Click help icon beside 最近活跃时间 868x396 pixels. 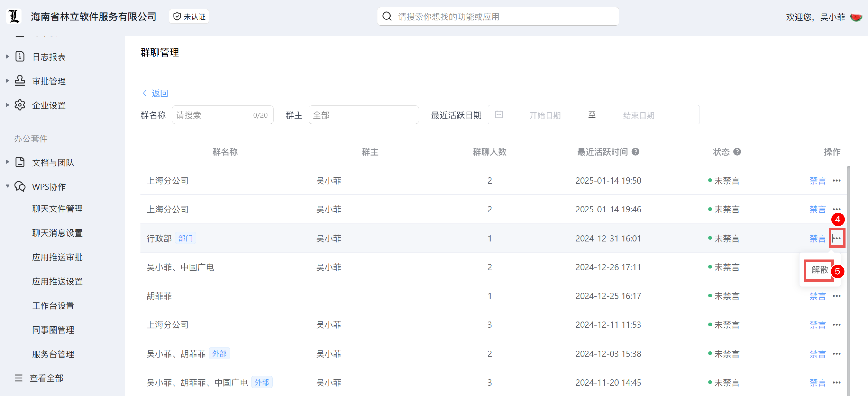tap(636, 152)
